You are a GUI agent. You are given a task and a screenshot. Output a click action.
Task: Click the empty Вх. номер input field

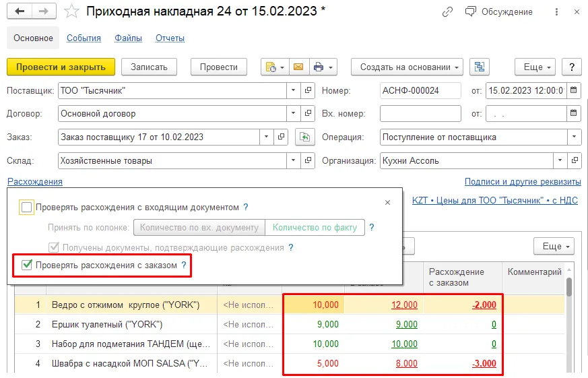click(x=420, y=113)
